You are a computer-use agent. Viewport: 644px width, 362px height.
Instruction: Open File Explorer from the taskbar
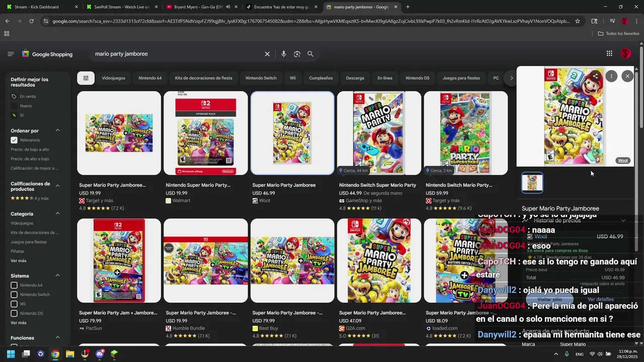coord(70,354)
